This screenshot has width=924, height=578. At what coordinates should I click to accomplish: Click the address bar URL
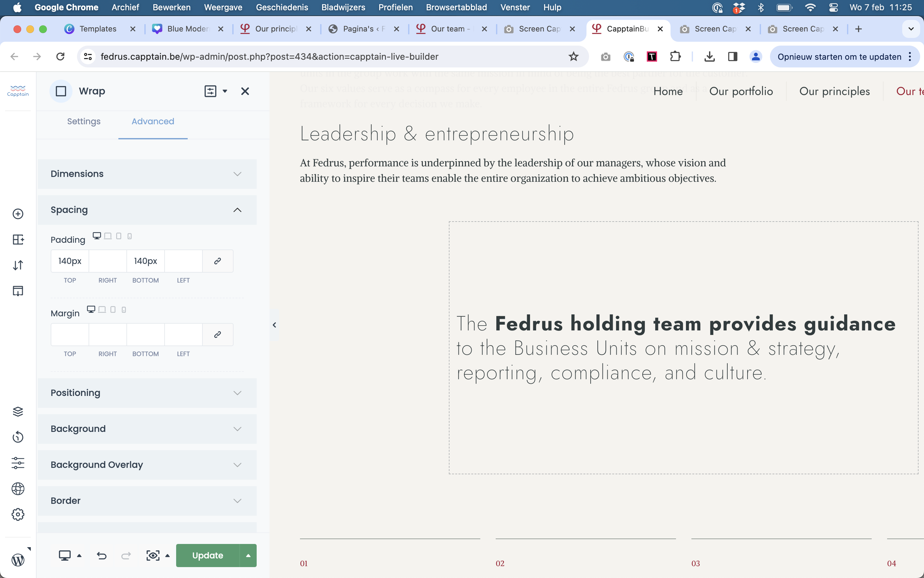coord(269,57)
